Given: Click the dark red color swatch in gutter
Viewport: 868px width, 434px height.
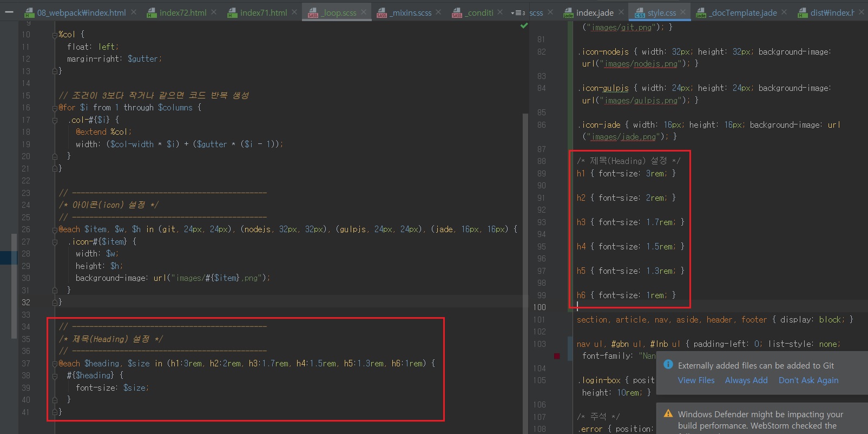Looking at the screenshot, I should 557,356.
